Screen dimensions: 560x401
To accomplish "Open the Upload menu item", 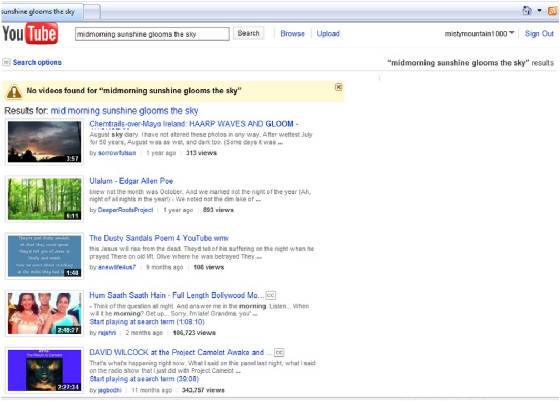I will (328, 34).
